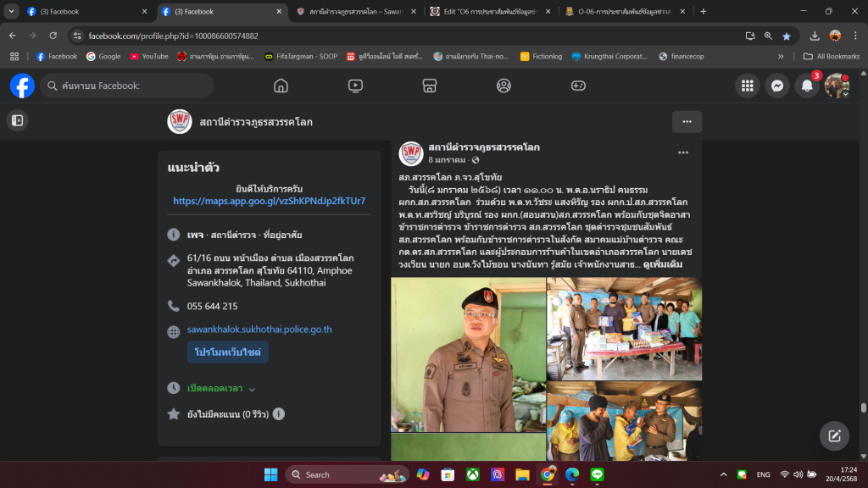Open the sawankhalok.sukhothai.police.go.th link
The width and height of the screenshot is (868, 488).
tap(259, 330)
